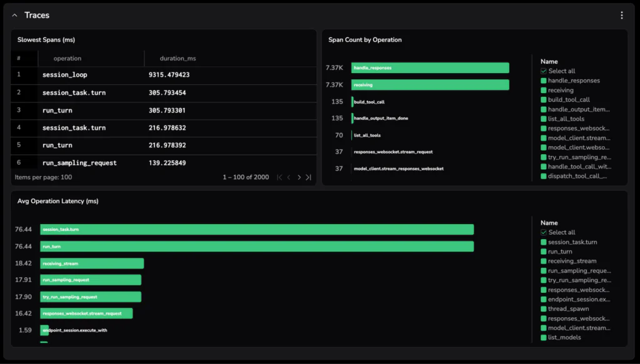The image size is (640, 364).
Task: Go to next page of Slowest Spans
Action: [x=299, y=177]
